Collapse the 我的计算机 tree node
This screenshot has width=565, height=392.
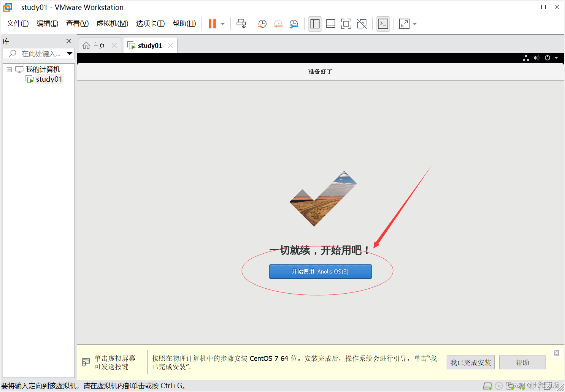9,70
